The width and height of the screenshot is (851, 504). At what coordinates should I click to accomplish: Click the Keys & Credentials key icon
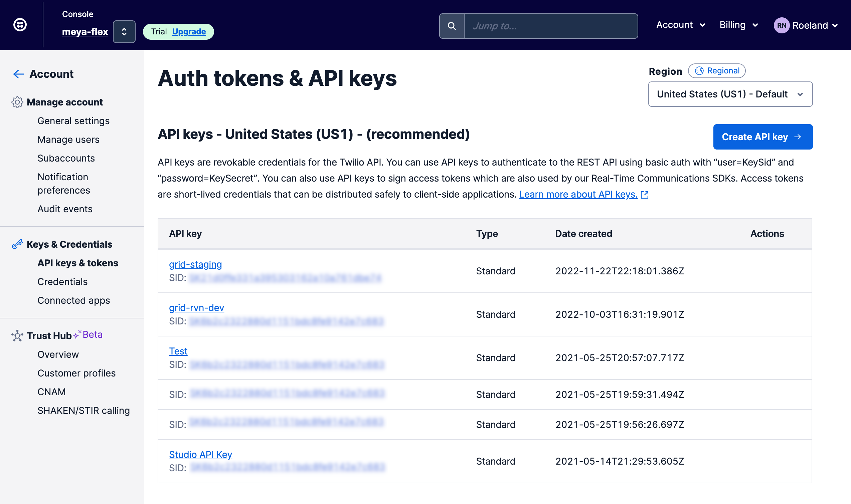(x=17, y=244)
